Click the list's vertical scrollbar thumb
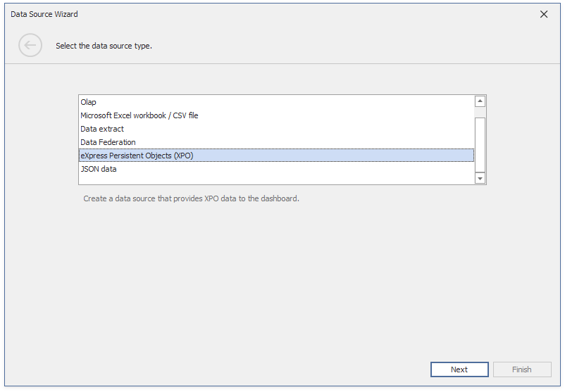This screenshot has width=565, height=392. click(x=480, y=144)
